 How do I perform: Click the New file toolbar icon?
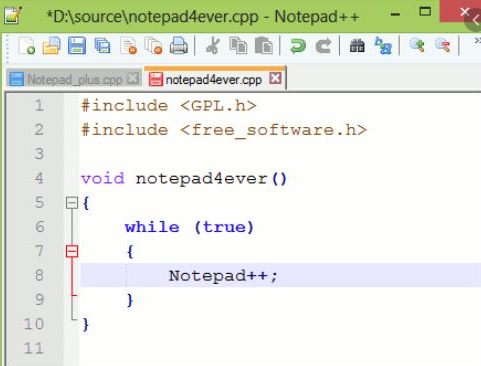pyautogui.click(x=27, y=46)
